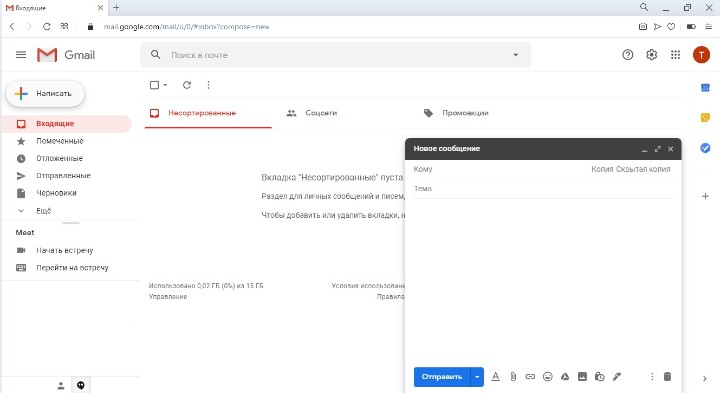Insert a photo into the message
Screen dimensions: 720x393
[x=582, y=376]
